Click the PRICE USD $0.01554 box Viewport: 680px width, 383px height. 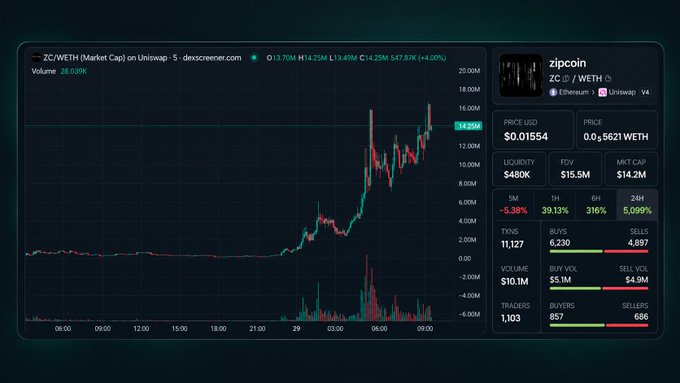coord(533,130)
